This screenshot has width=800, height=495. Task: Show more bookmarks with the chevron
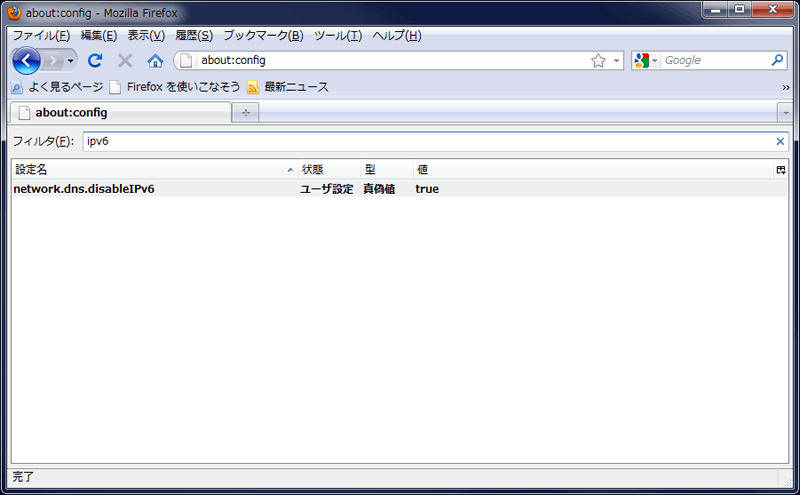click(786, 87)
